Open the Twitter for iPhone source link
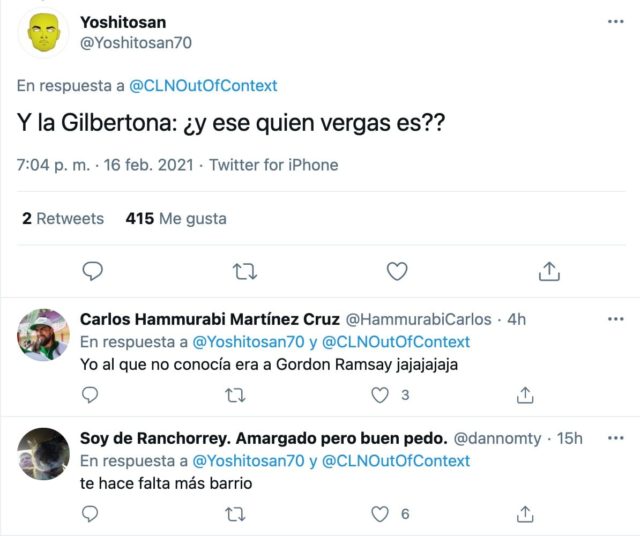Screen dimensions: 640x536 click(273, 165)
